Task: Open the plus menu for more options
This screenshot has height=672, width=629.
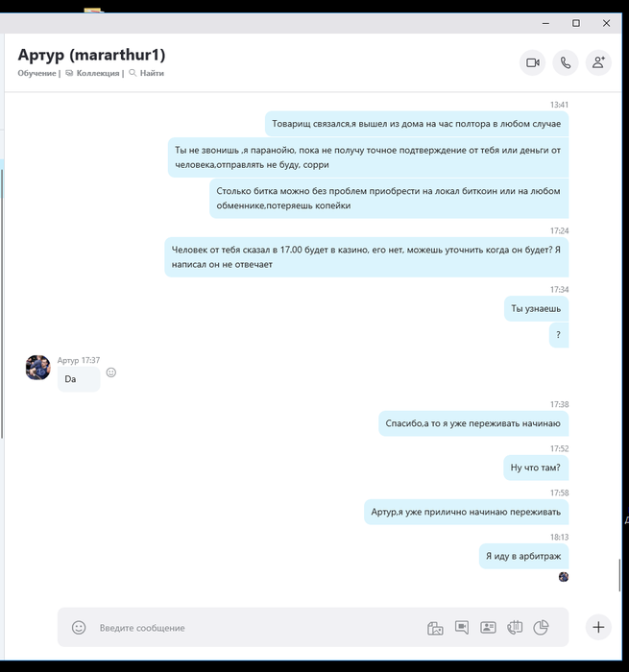Action: click(598, 627)
